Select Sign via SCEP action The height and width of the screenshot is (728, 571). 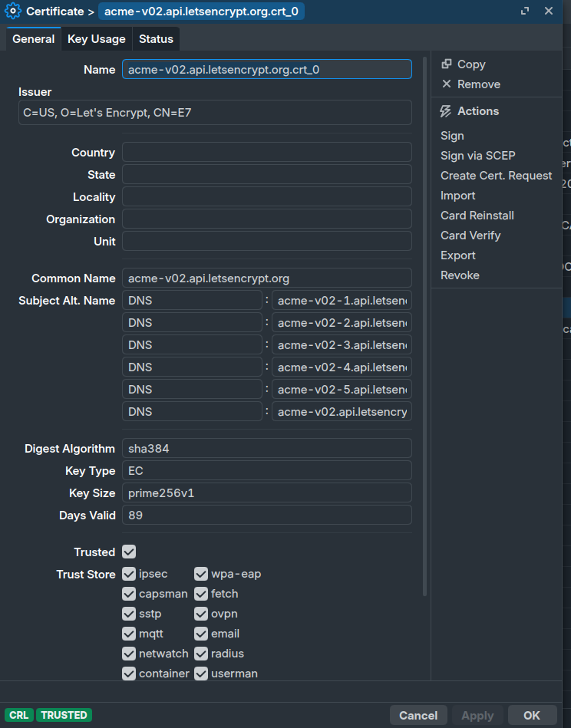[x=477, y=156]
